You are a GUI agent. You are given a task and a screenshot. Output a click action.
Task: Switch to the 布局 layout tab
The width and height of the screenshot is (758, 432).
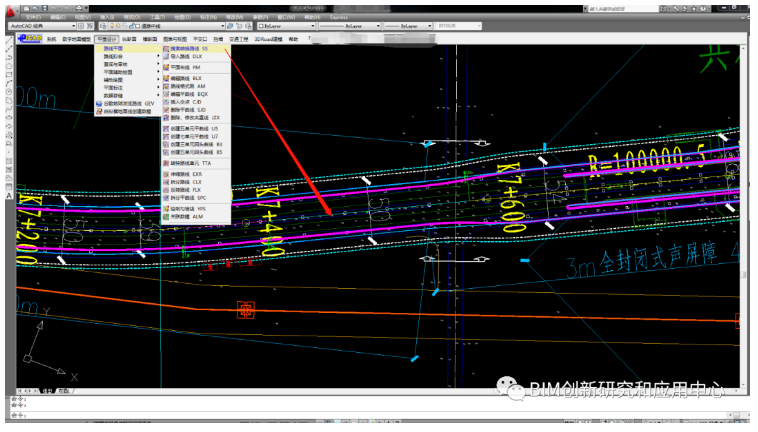click(64, 391)
